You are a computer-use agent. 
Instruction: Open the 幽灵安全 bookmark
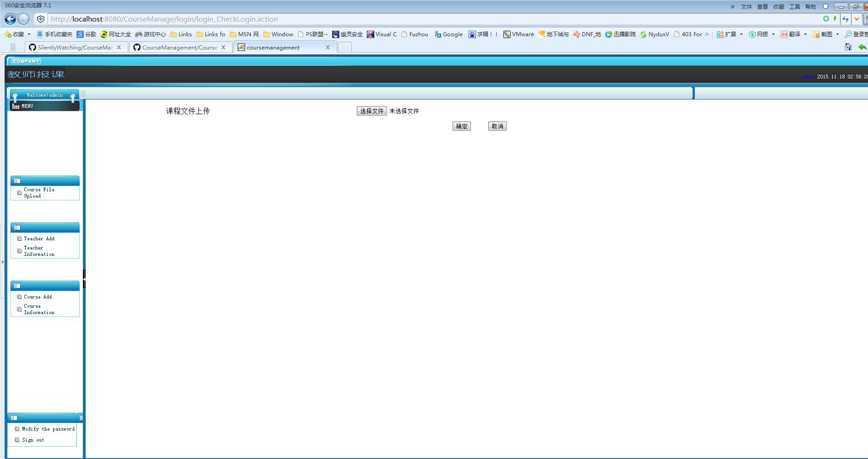pyautogui.click(x=347, y=34)
